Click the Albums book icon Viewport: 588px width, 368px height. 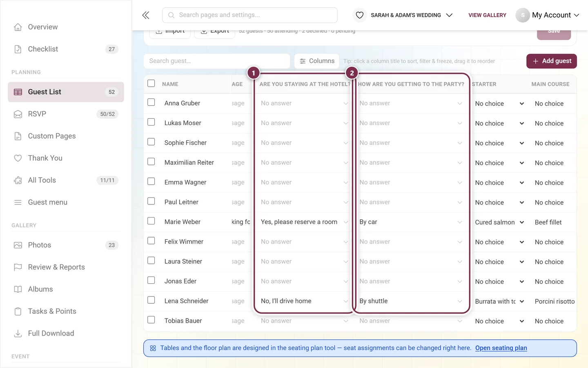[18, 289]
